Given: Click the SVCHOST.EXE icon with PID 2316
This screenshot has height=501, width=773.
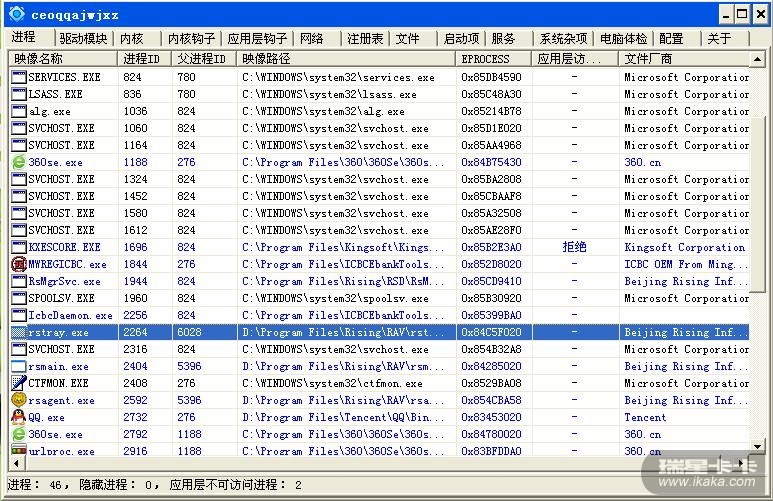Looking at the screenshot, I should (19, 349).
